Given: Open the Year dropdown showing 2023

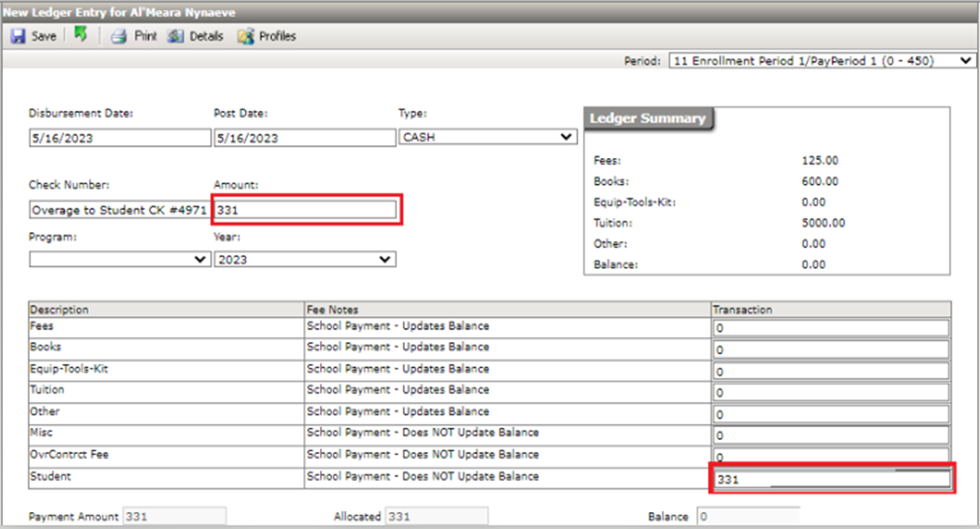Looking at the screenshot, I should coord(304,259).
